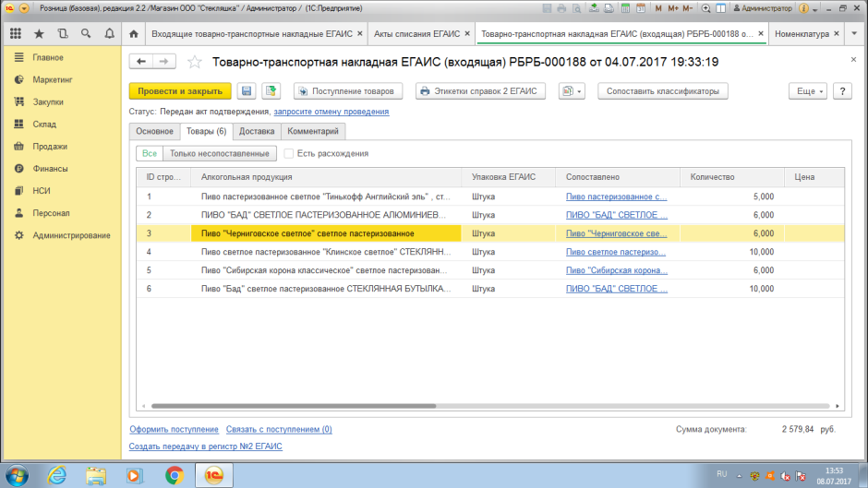This screenshot has width=868, height=488.
Task: Click 'Связать с поступлением (0)' link
Action: click(279, 429)
